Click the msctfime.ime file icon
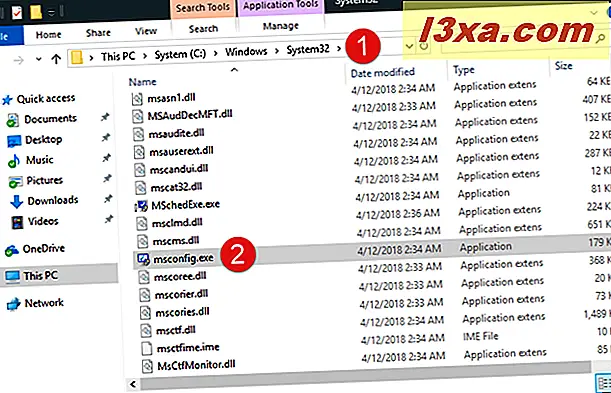The height and width of the screenshot is (393, 611). (x=147, y=348)
